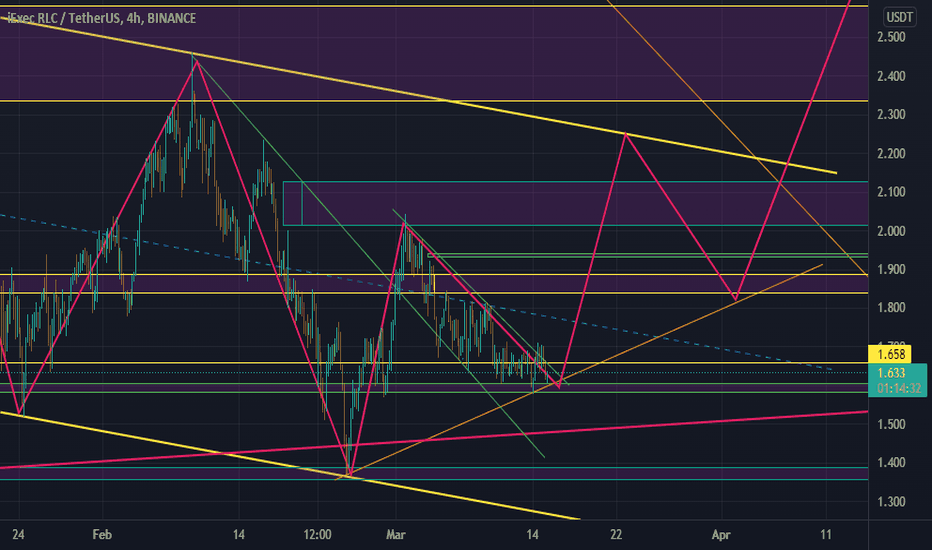Click the USDT currency button

pos(899,17)
